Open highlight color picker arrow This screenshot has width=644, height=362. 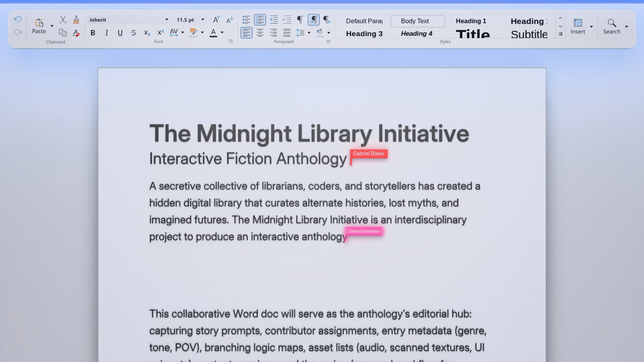202,33
